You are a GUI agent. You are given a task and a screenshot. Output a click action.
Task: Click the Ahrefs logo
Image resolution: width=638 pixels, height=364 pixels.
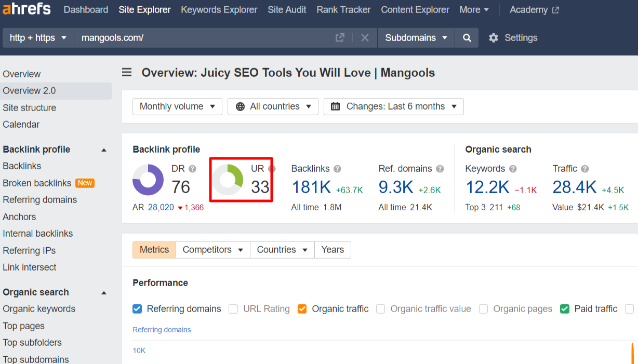(x=27, y=9)
